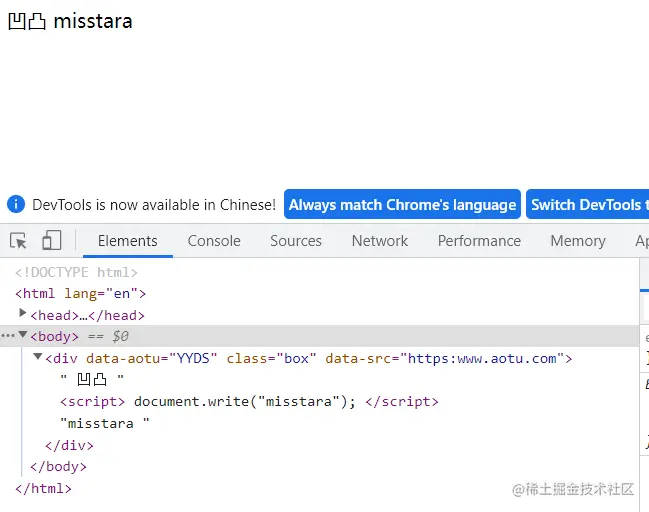Toggle the device toolbar icon
This screenshot has height=512, width=649.
52,240
